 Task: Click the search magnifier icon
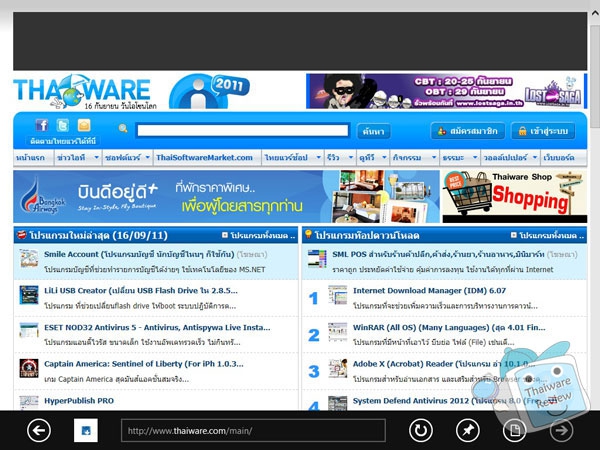[x=123, y=129]
